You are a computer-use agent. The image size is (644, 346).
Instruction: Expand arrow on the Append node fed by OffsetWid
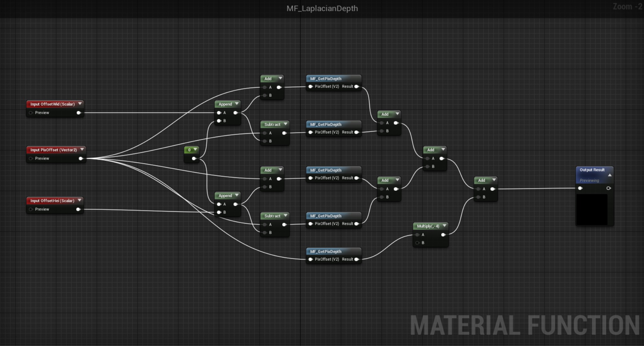click(x=237, y=104)
